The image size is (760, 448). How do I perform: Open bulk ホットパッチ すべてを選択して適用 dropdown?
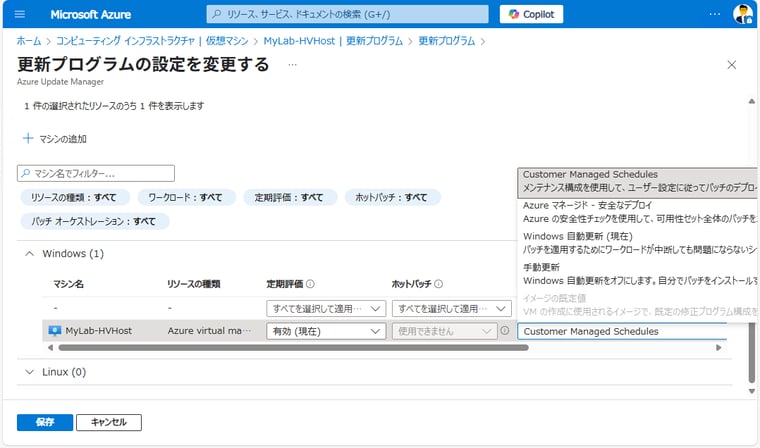click(451, 308)
